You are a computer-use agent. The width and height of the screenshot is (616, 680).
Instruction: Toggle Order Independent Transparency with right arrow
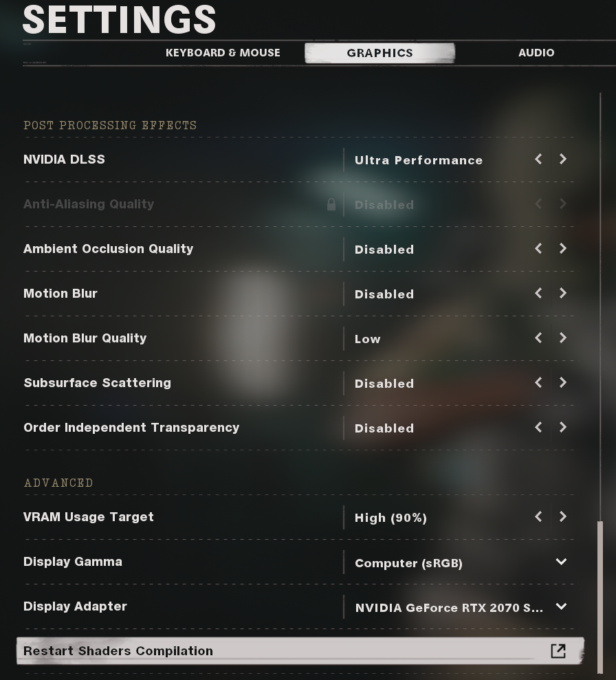pyautogui.click(x=562, y=427)
